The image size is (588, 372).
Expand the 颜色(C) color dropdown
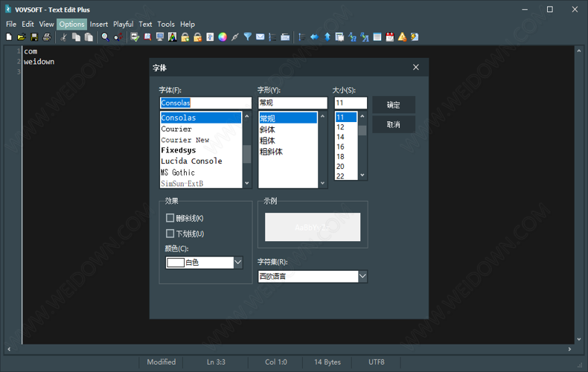point(237,263)
